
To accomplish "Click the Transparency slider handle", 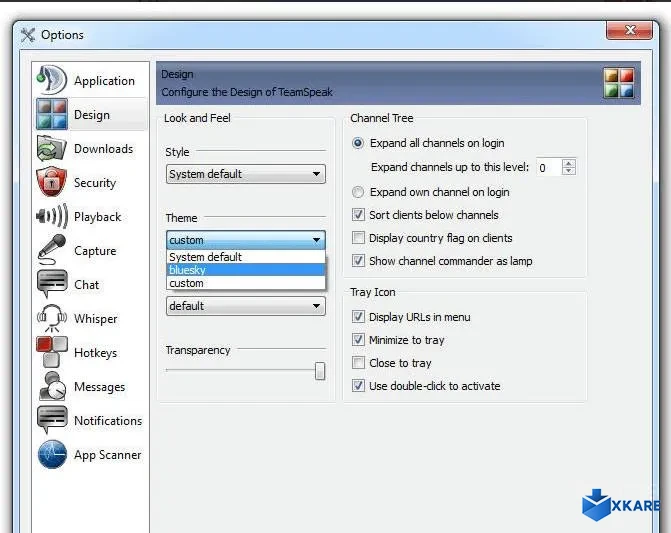I will 320,371.
